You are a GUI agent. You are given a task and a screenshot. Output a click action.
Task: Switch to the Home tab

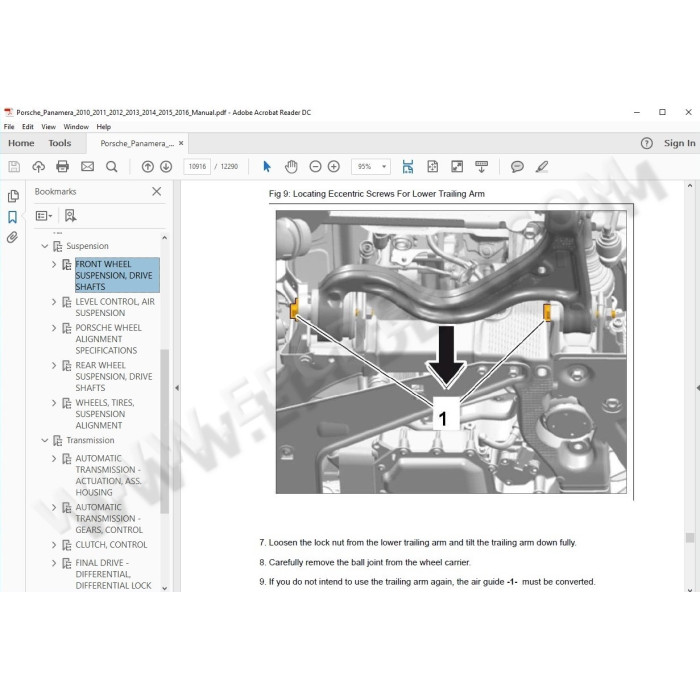[21, 143]
